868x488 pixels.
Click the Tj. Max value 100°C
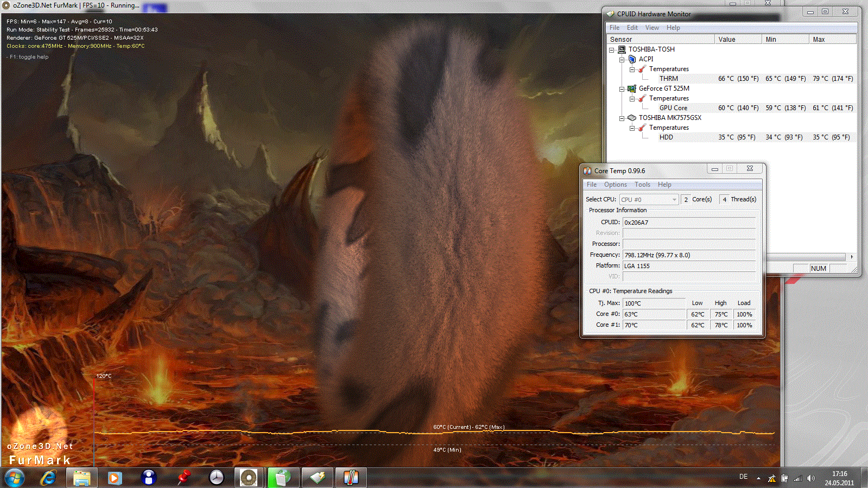coord(654,303)
